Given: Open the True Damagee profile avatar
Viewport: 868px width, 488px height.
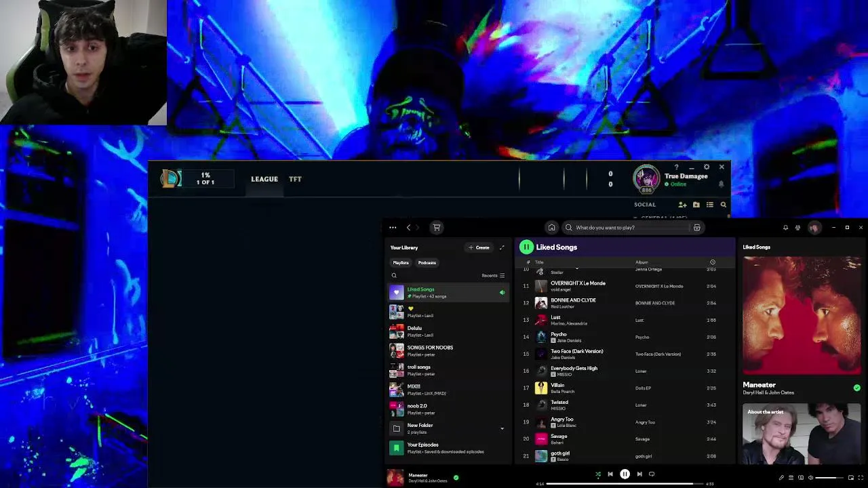Looking at the screenshot, I should (646, 179).
